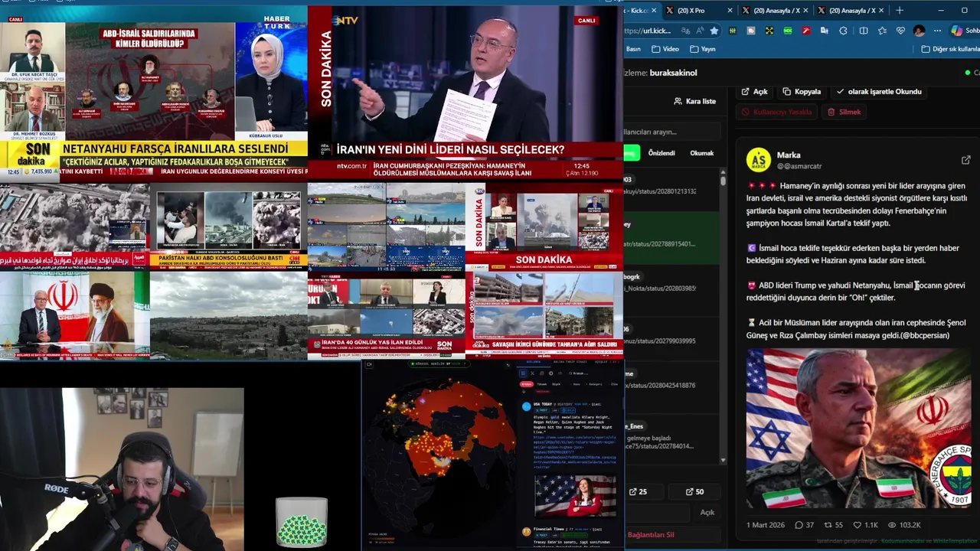
Task: Click the Financial Times feed item
Action: click(x=570, y=536)
